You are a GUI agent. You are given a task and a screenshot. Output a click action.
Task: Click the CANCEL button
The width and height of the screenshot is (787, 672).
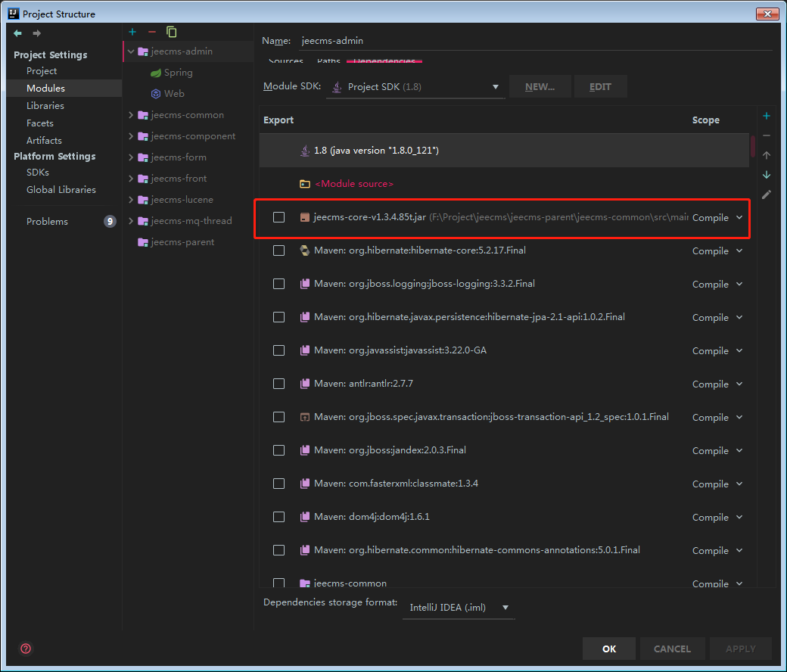pos(672,649)
